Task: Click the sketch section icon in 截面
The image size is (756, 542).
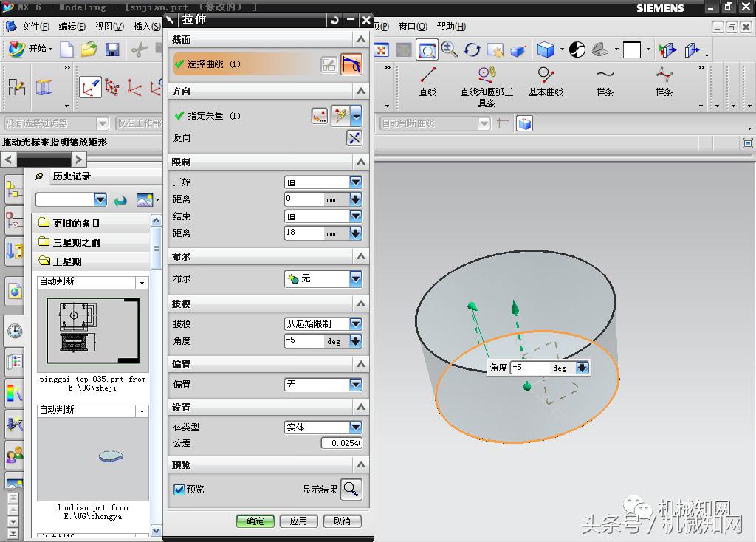Action: pos(329,65)
